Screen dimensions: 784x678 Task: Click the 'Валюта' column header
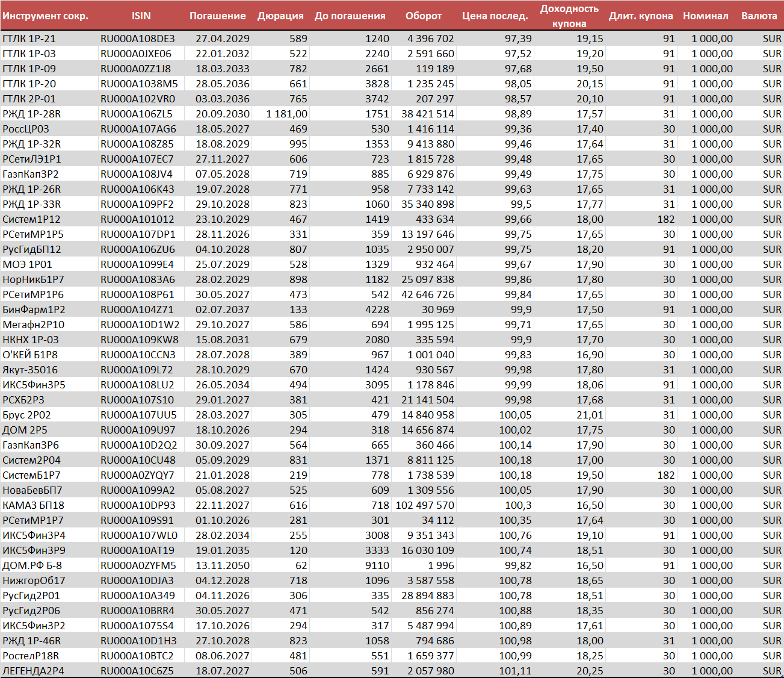pyautogui.click(x=759, y=16)
